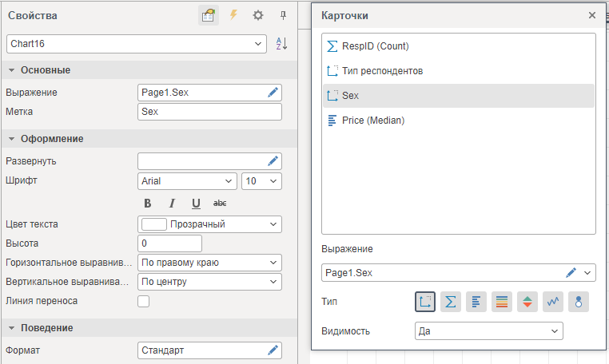Open the gear settings in Свойства panel
Image resolution: width=609 pixels, height=364 pixels.
pos(257,15)
